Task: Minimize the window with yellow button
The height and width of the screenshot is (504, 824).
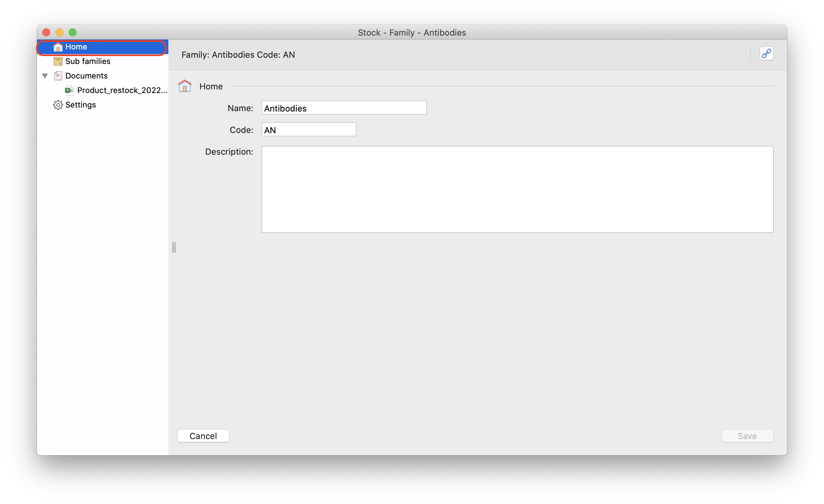Action: pyautogui.click(x=59, y=32)
